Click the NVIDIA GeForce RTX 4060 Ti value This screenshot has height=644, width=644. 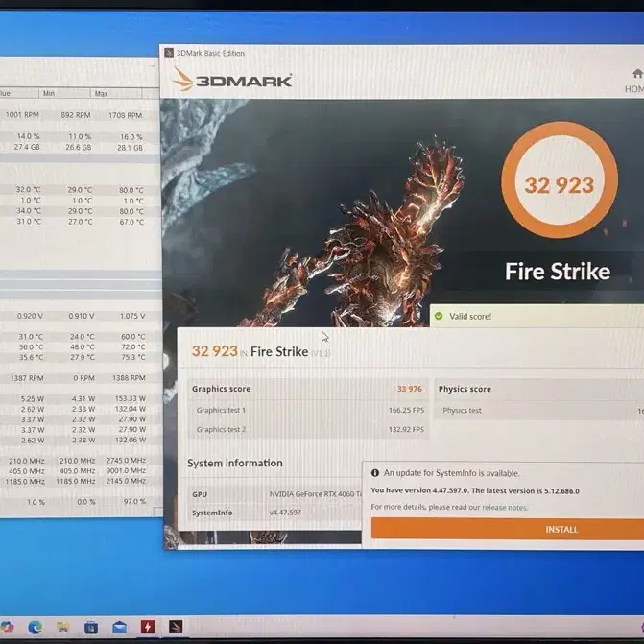(316, 494)
